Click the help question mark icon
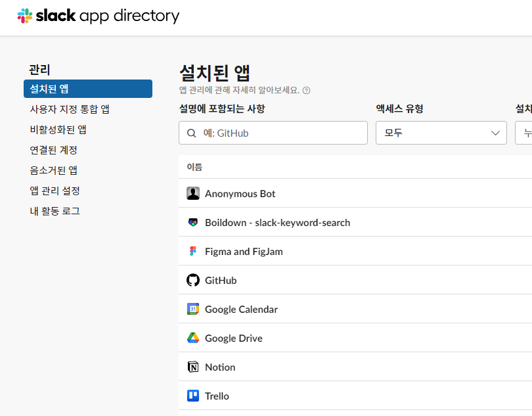Image resolution: width=532 pixels, height=416 pixels. click(x=306, y=90)
